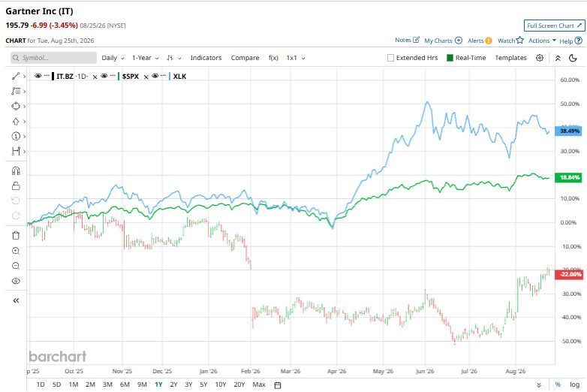Toggle the percent scale button
This screenshot has height=392, width=587.
pos(558,384)
